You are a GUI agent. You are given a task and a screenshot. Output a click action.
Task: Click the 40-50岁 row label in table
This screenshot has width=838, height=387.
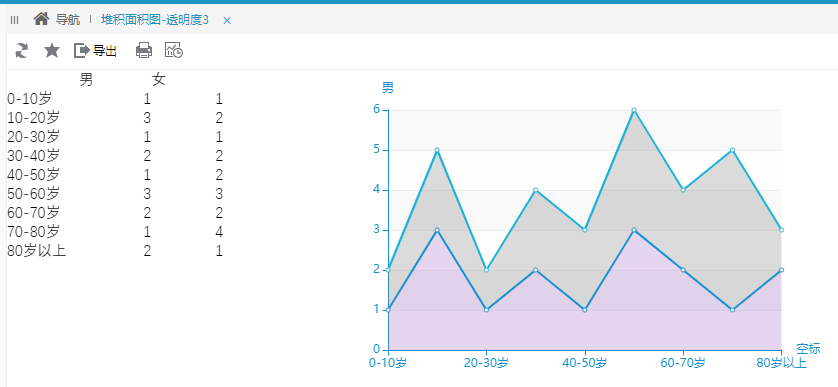(34, 175)
